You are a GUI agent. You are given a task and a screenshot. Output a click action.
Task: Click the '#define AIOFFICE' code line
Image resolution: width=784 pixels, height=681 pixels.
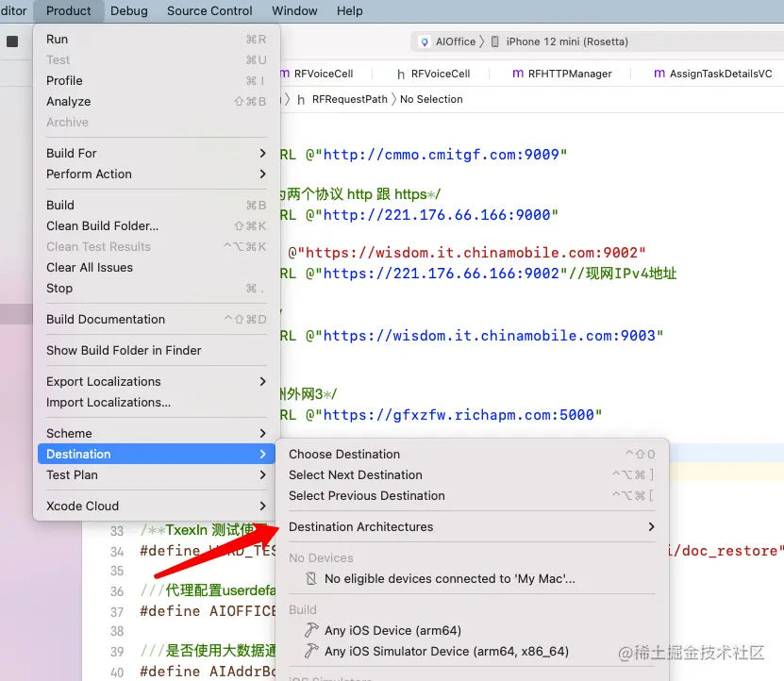(208, 611)
